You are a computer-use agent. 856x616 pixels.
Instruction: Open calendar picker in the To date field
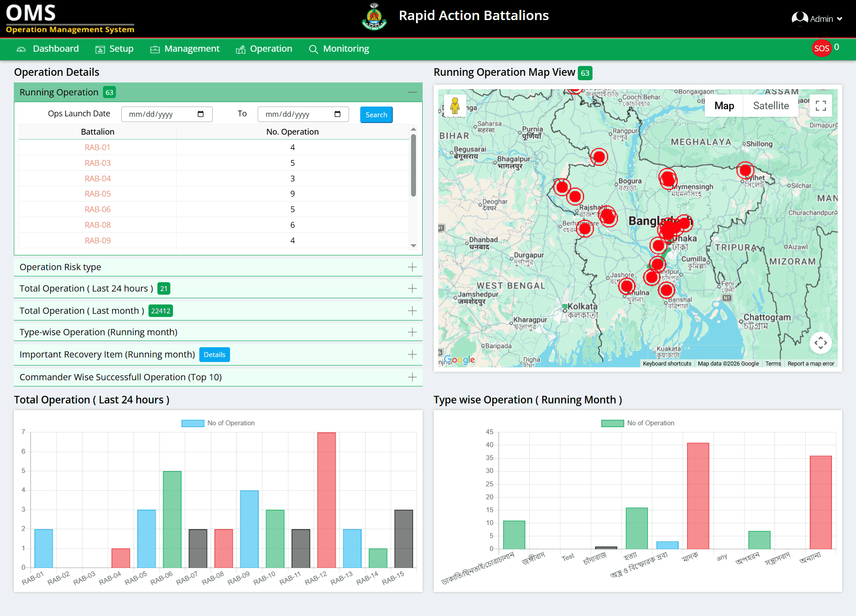[x=337, y=114]
